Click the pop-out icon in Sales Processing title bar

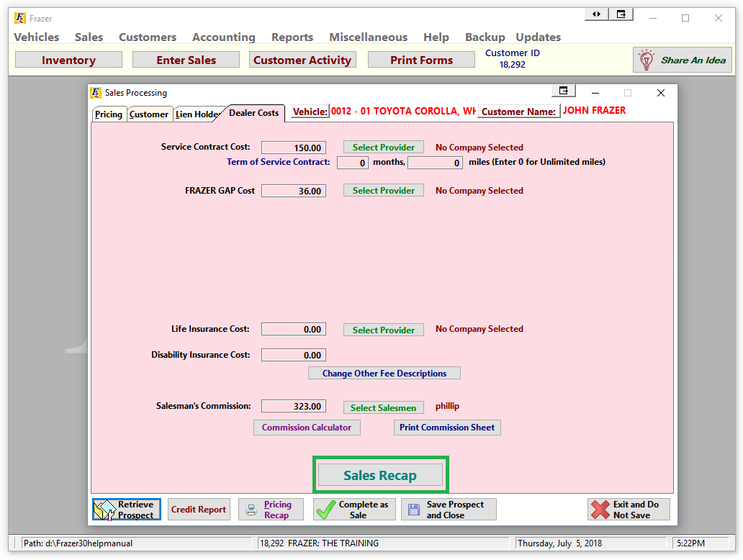(x=564, y=91)
